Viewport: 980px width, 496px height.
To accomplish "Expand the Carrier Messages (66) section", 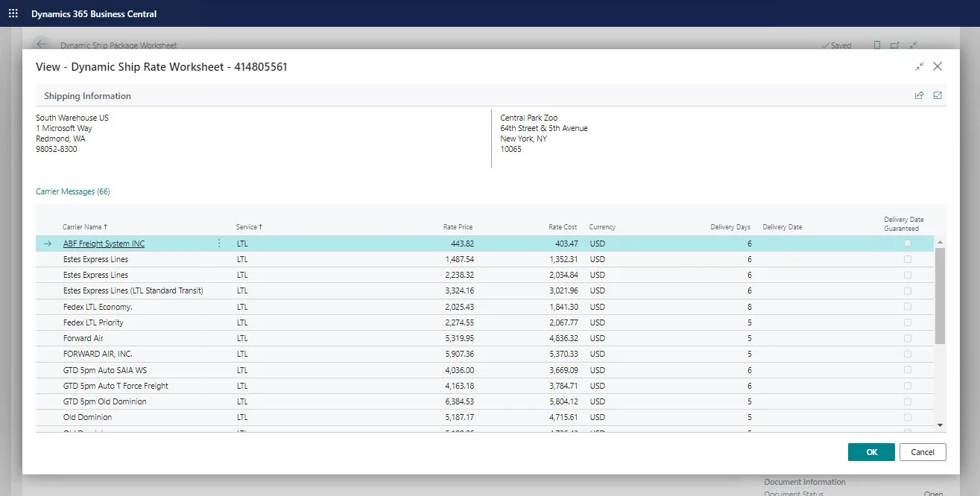I will 73,191.
